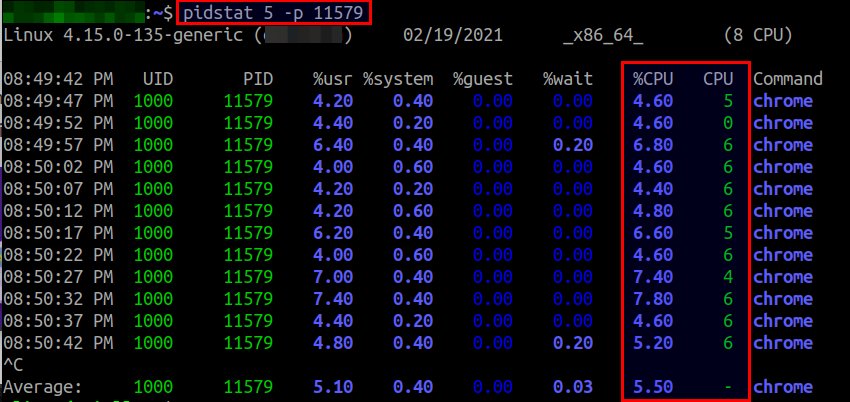The height and width of the screenshot is (402, 850).
Task: Click the Command column header
Action: pyautogui.click(x=787, y=79)
